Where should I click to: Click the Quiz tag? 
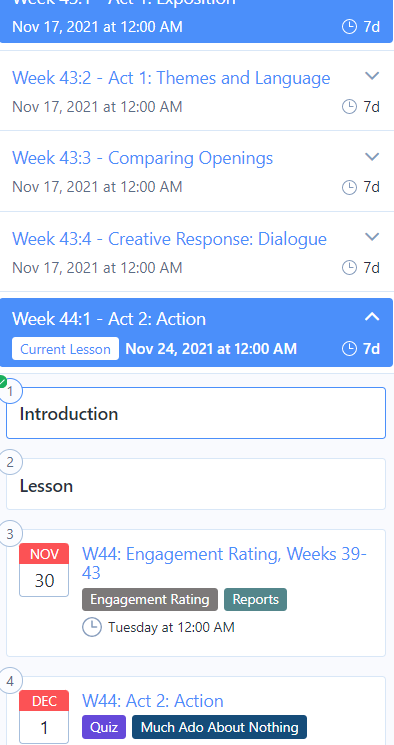click(x=104, y=727)
